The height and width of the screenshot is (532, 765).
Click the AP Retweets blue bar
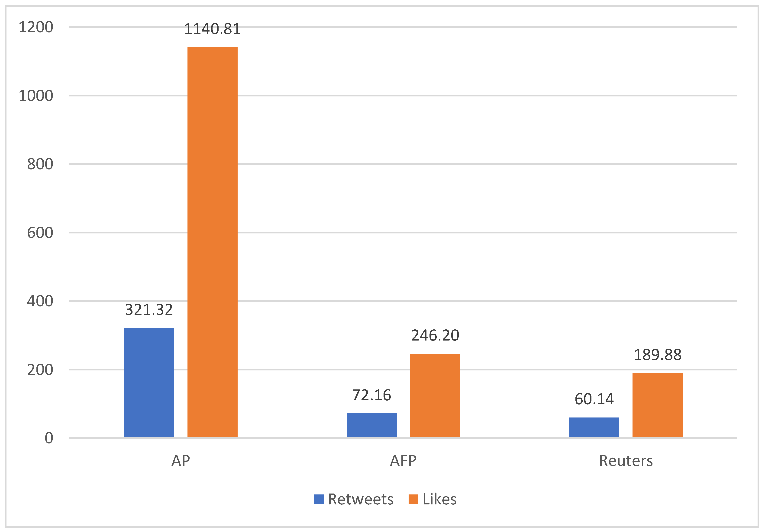pos(149,382)
